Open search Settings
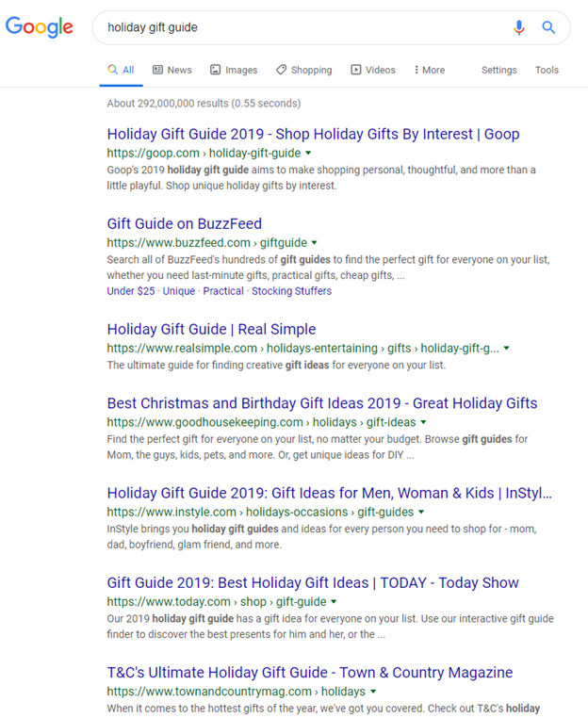This screenshot has width=588, height=718. pos(498,70)
